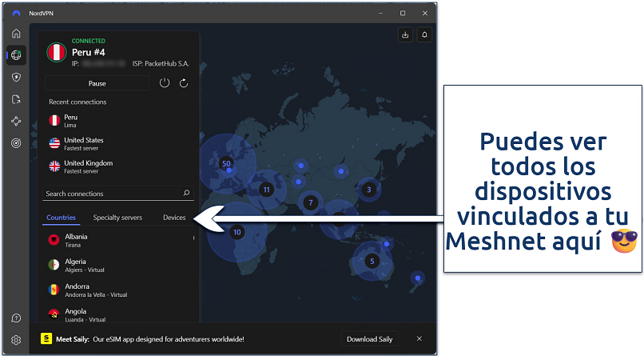This screenshot has height=356, width=644.
Task: Pause the VPN connection
Action: tap(97, 83)
